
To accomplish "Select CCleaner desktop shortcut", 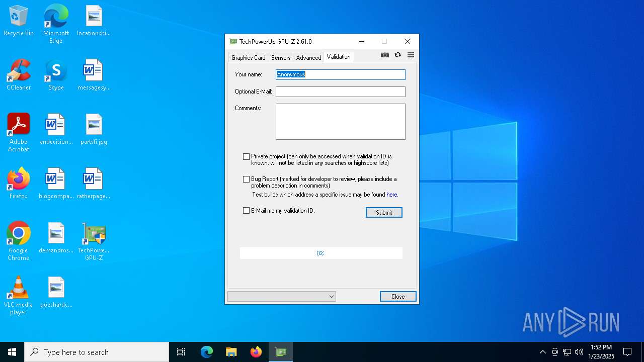I will [19, 75].
